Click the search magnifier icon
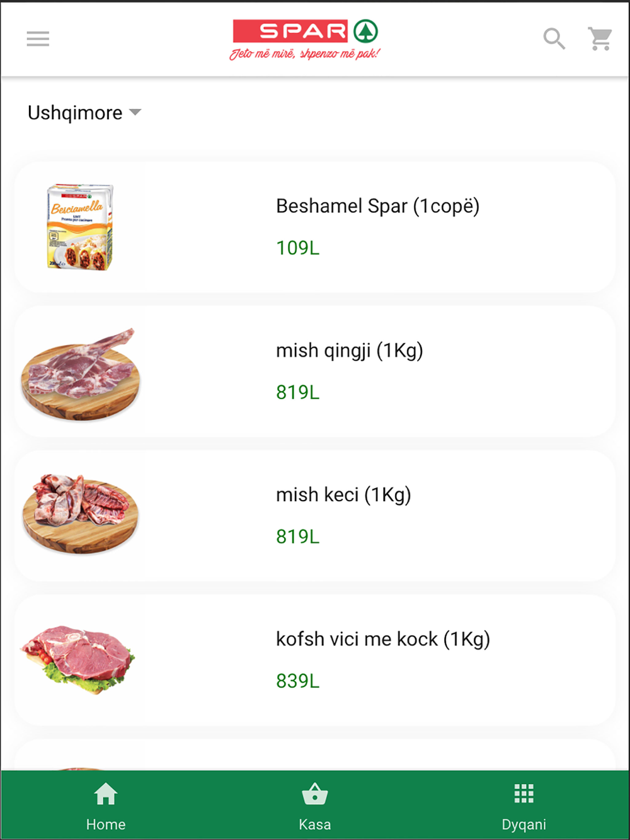This screenshot has height=840, width=630. point(554,39)
